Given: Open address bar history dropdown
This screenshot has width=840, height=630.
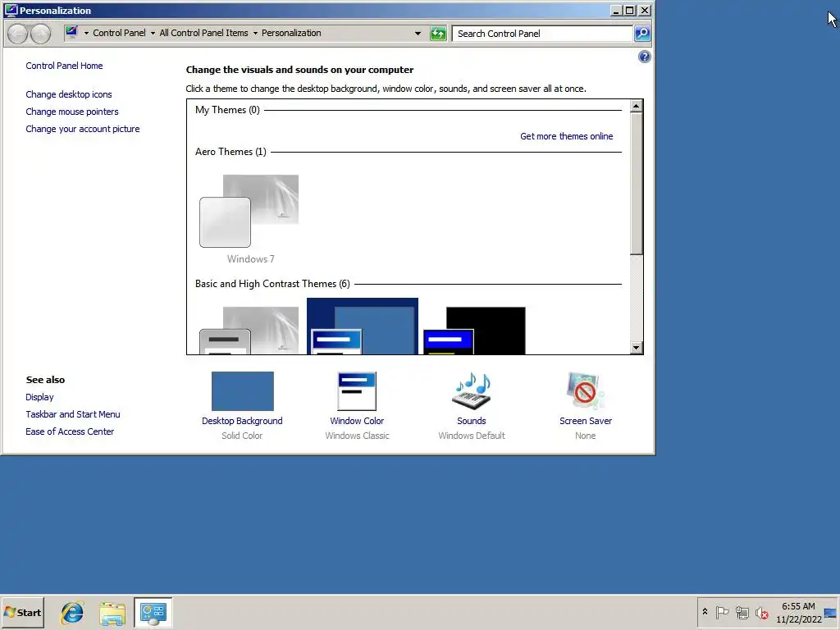Looking at the screenshot, I should click(x=418, y=33).
